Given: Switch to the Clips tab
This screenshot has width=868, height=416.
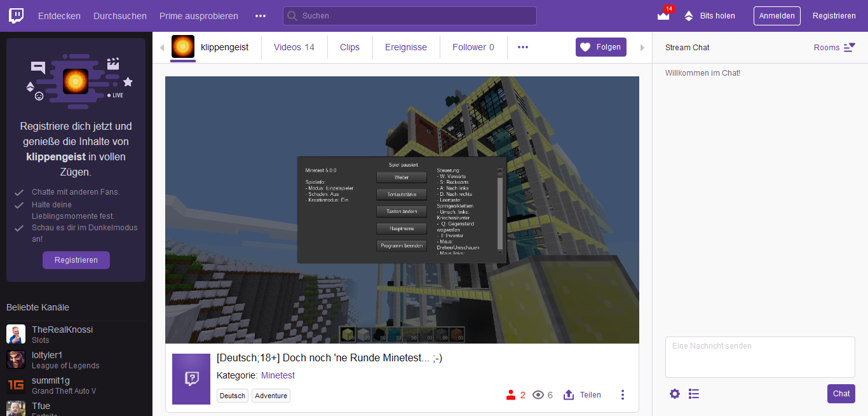Looking at the screenshot, I should (x=349, y=47).
